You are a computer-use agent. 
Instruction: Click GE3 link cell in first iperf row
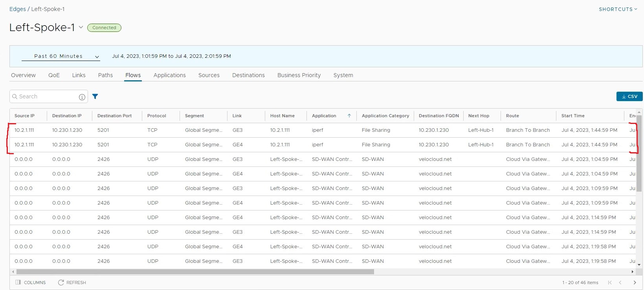pyautogui.click(x=238, y=130)
